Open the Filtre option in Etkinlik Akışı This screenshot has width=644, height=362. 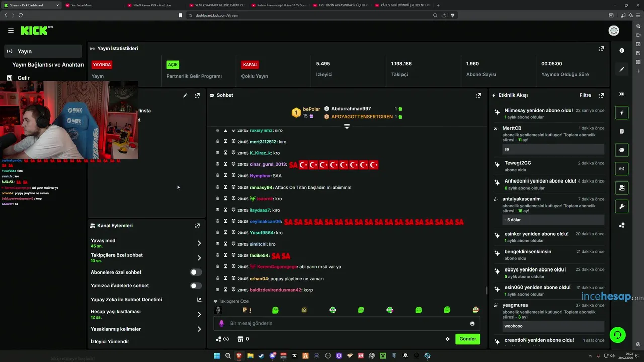tap(585, 95)
